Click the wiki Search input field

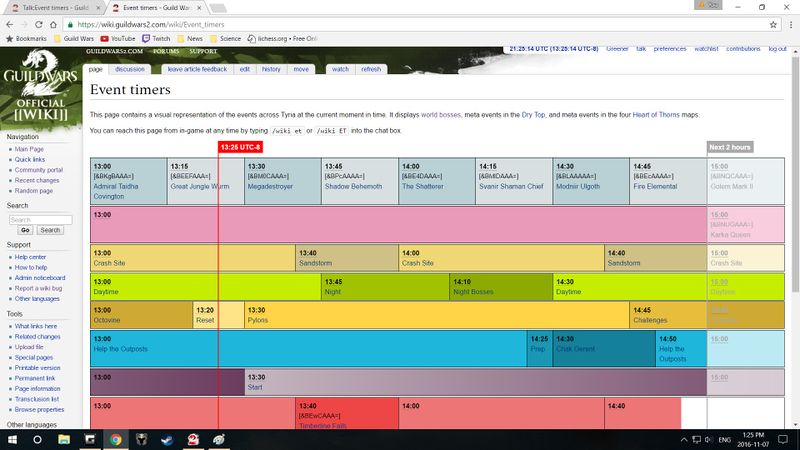[x=40, y=219]
